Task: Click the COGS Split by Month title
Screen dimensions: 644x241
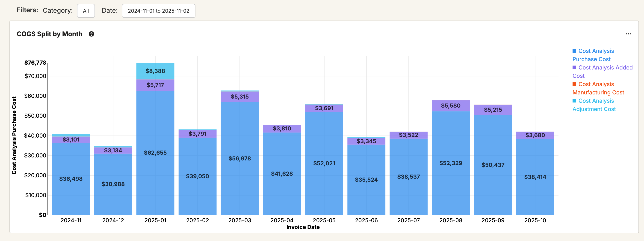Action: click(x=50, y=34)
